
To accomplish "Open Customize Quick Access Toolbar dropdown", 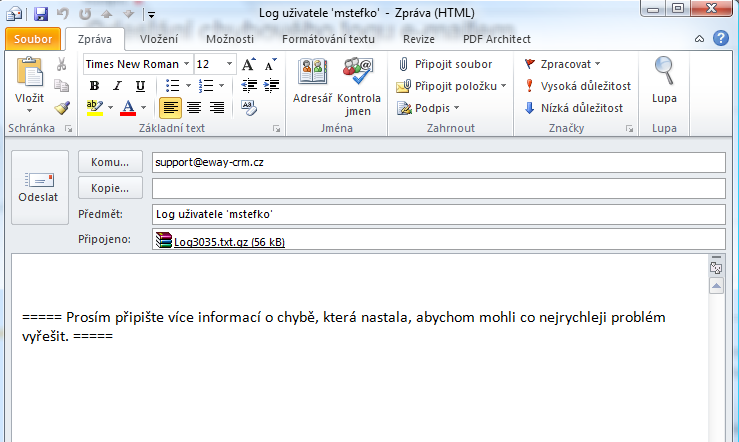I will point(151,15).
